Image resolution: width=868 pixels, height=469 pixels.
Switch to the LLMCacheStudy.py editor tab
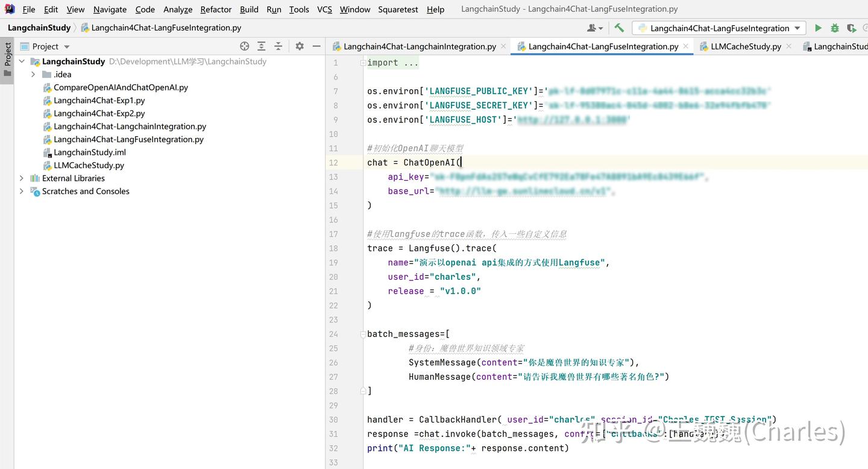tap(745, 46)
